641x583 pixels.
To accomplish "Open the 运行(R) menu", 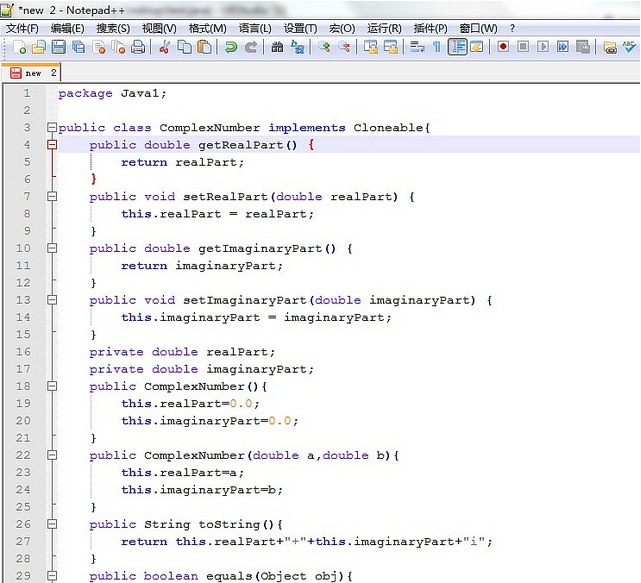I will [x=384, y=28].
